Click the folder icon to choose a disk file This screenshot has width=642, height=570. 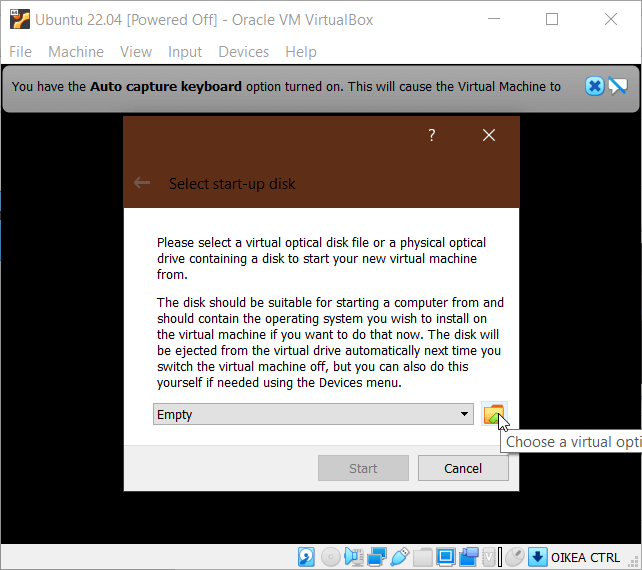pyautogui.click(x=494, y=414)
